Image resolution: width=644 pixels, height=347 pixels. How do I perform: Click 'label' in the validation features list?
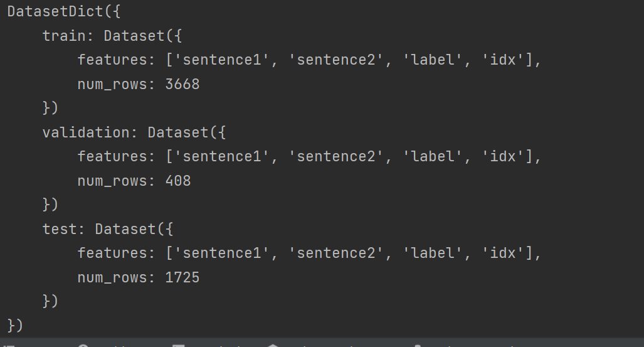(x=433, y=157)
